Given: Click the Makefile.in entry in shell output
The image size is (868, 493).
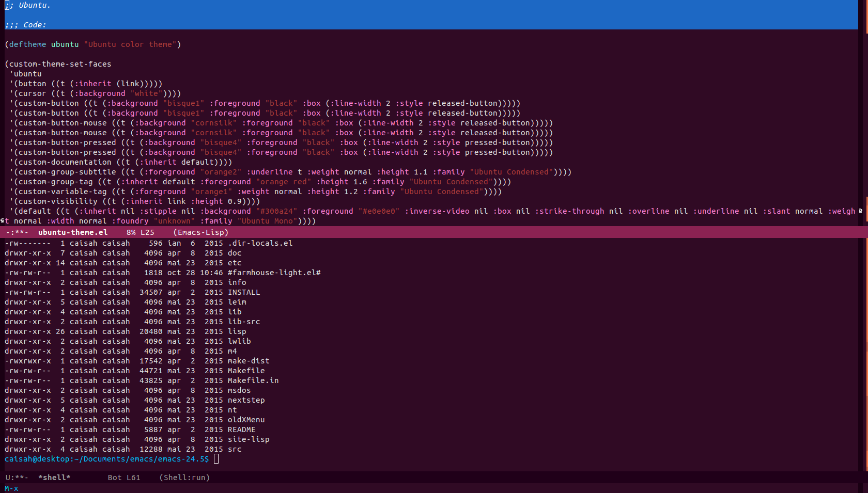Looking at the screenshot, I should pos(253,380).
